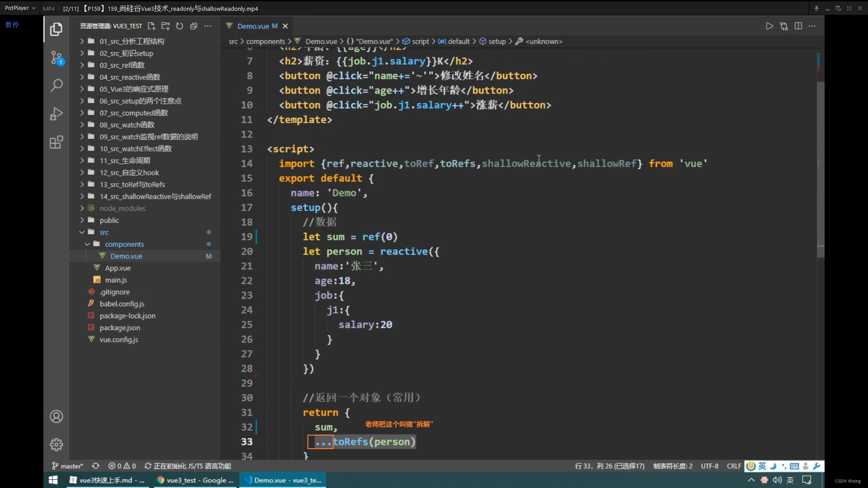Open the Search view icon
The width and height of the screenshot is (868, 488).
56,85
